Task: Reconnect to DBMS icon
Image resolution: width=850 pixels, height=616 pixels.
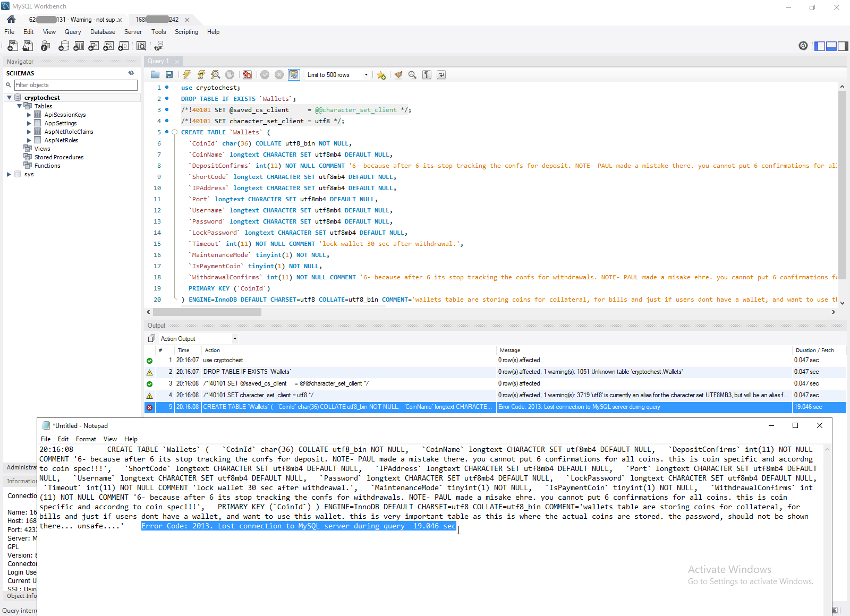Action: click(x=159, y=46)
